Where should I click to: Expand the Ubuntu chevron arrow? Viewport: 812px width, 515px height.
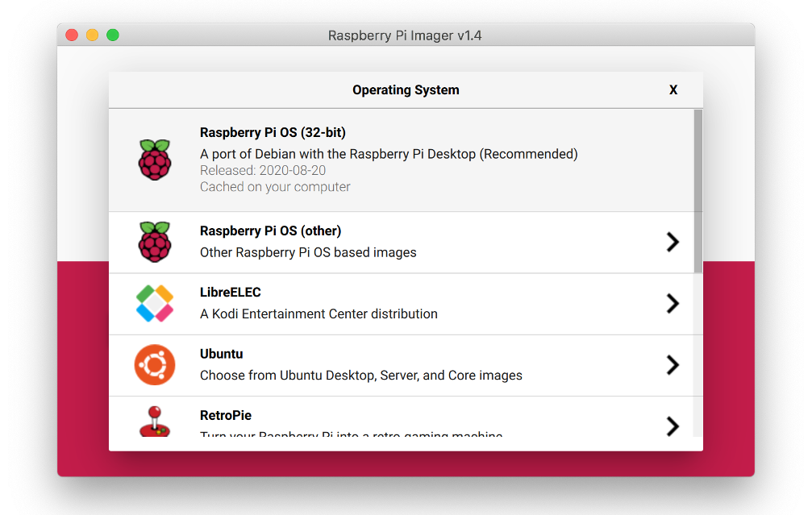(x=673, y=365)
